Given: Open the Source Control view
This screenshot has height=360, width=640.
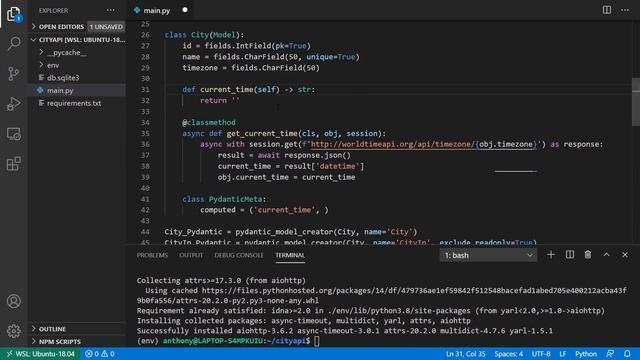Looking at the screenshot, I should tap(13, 73).
